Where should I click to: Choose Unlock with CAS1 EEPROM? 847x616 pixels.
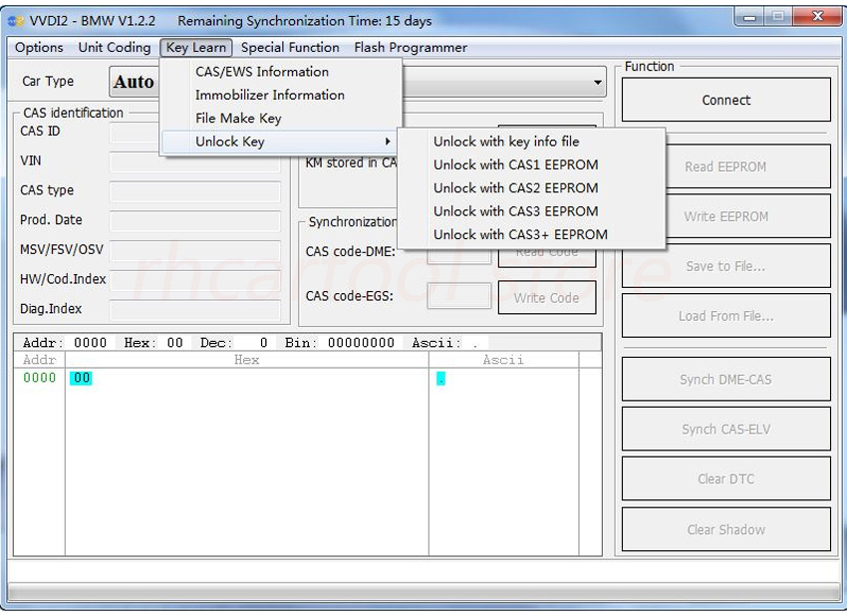pyautogui.click(x=531, y=164)
